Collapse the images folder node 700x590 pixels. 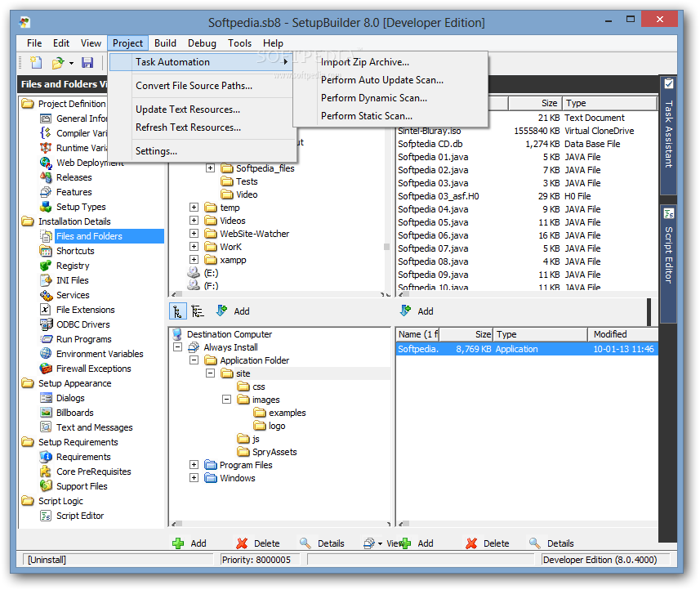[x=227, y=400]
